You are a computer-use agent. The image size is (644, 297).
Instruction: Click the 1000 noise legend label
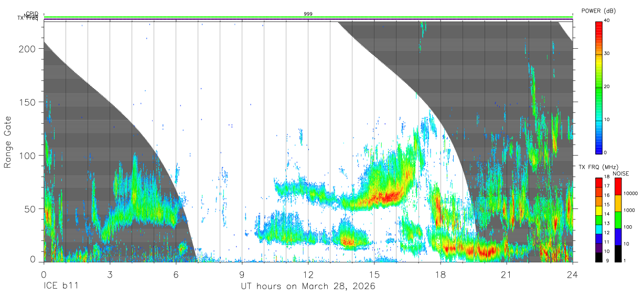click(629, 210)
